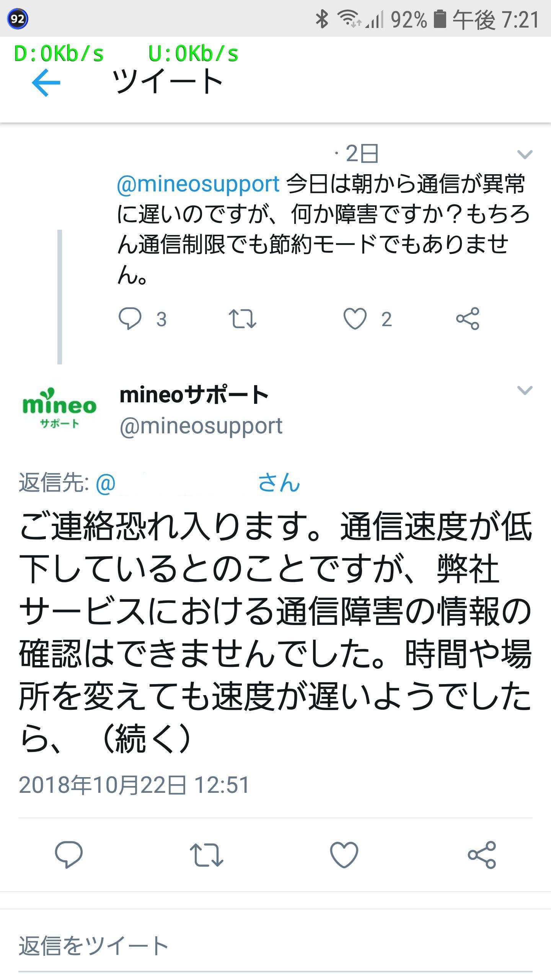The image size is (551, 980).
Task: Open the mineoサポート account name
Action: [x=194, y=395]
